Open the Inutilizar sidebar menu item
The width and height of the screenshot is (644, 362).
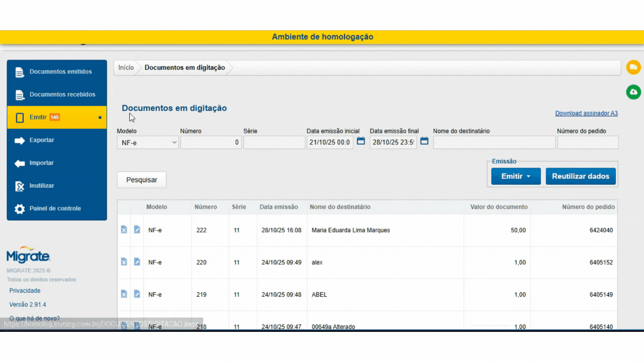pyautogui.click(x=42, y=186)
